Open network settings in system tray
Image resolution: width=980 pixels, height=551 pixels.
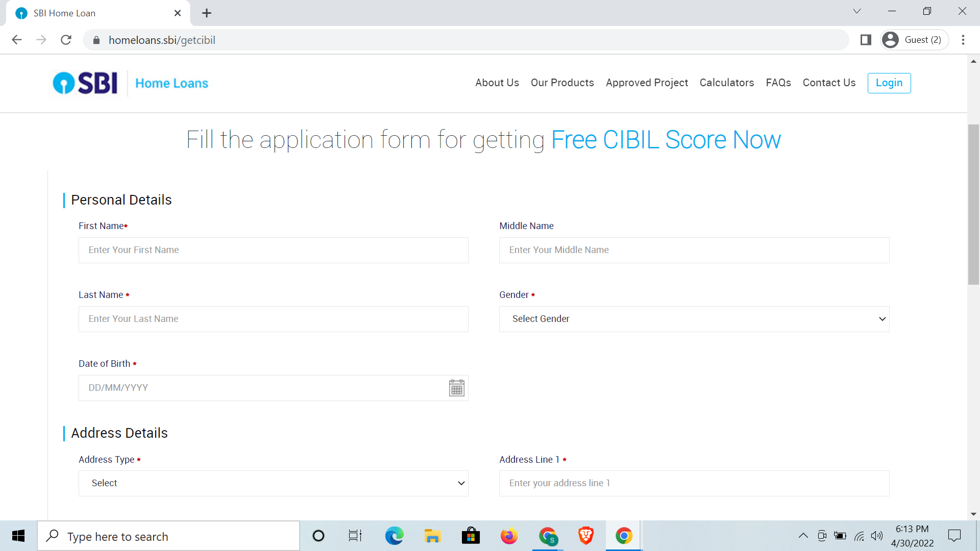coord(859,536)
